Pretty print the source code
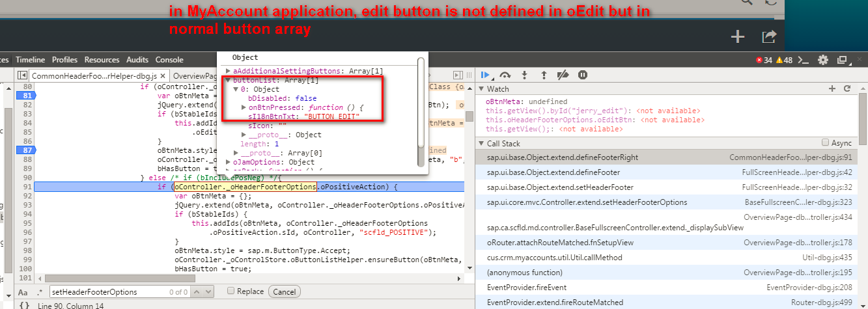868x309 pixels. [24, 305]
